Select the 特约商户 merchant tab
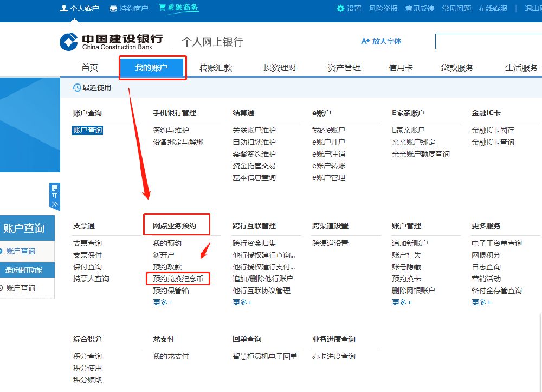The width and height of the screenshot is (542, 392). tap(130, 8)
